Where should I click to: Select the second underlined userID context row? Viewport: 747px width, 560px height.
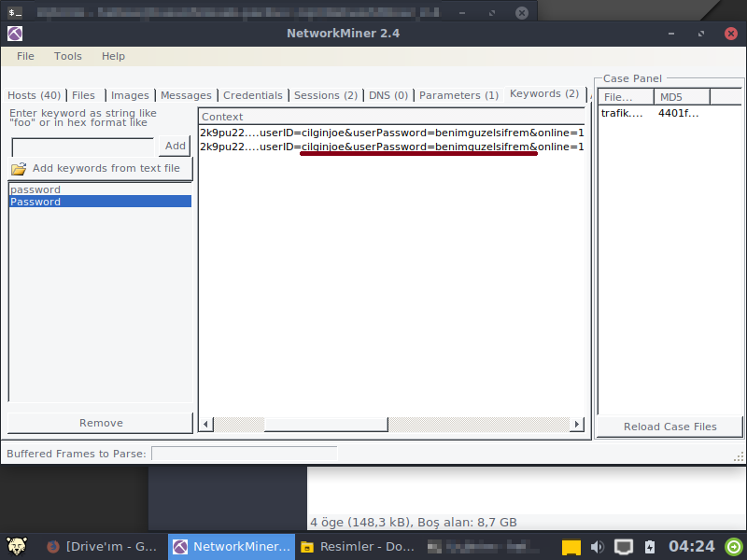click(391, 147)
